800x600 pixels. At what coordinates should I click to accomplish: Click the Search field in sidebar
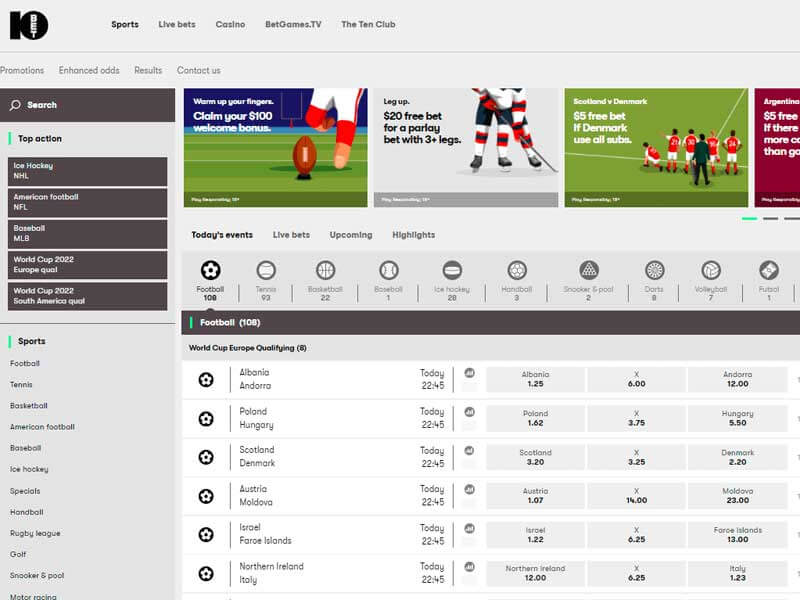(x=87, y=105)
